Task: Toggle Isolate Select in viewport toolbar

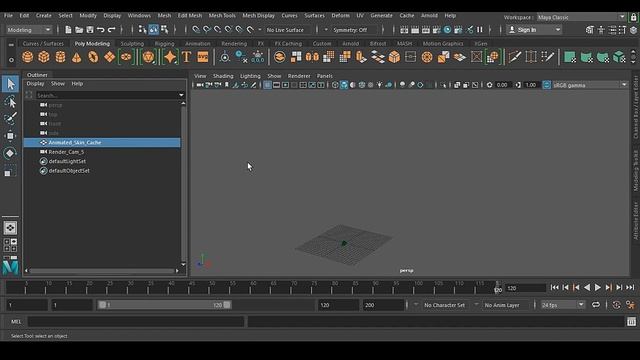Action: [x=444, y=85]
